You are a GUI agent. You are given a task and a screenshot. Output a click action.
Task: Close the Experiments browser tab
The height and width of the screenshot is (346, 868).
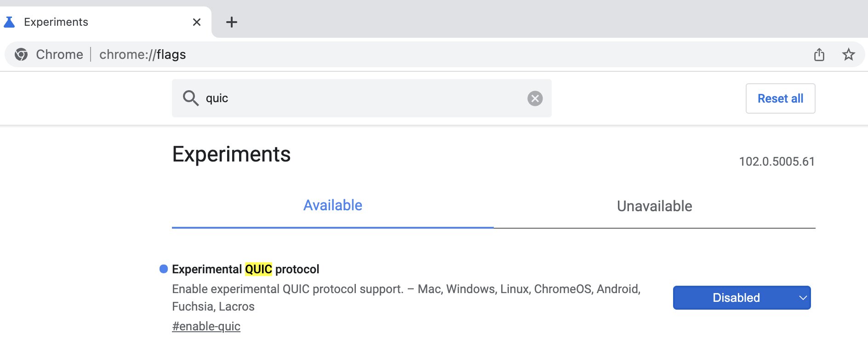pyautogui.click(x=197, y=22)
